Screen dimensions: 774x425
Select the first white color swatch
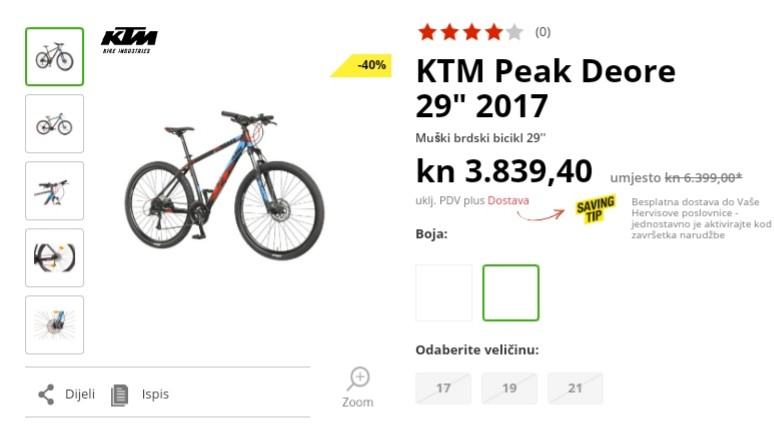click(x=444, y=293)
